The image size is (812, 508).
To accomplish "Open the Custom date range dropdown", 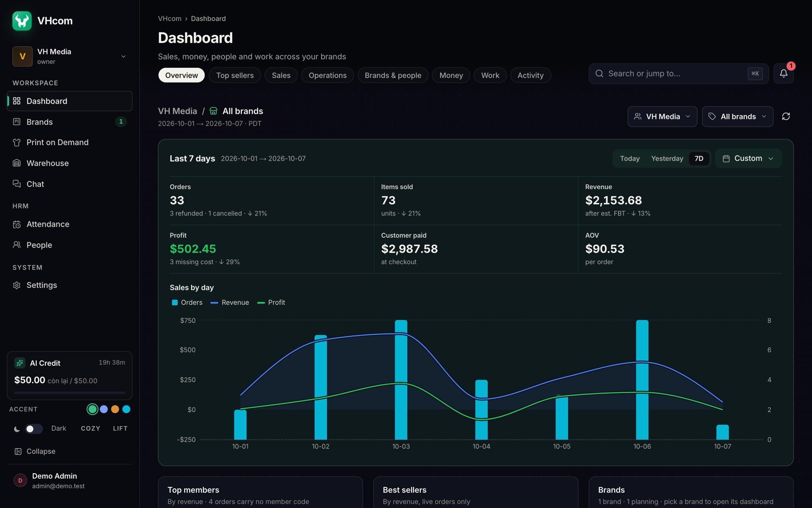I will (748, 158).
